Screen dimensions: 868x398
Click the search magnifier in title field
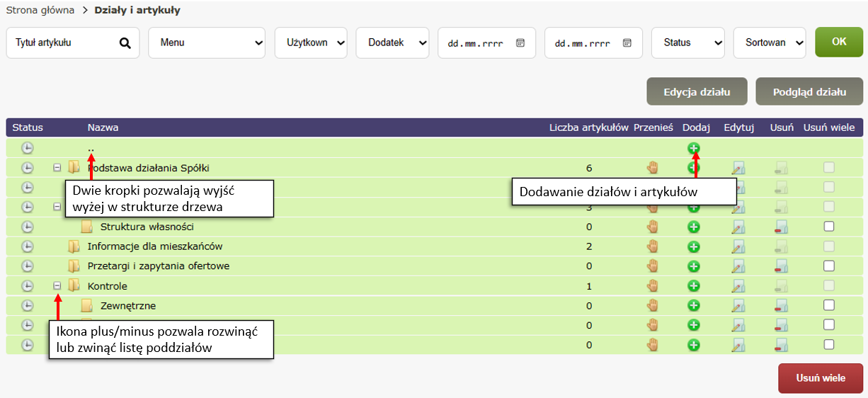125,43
